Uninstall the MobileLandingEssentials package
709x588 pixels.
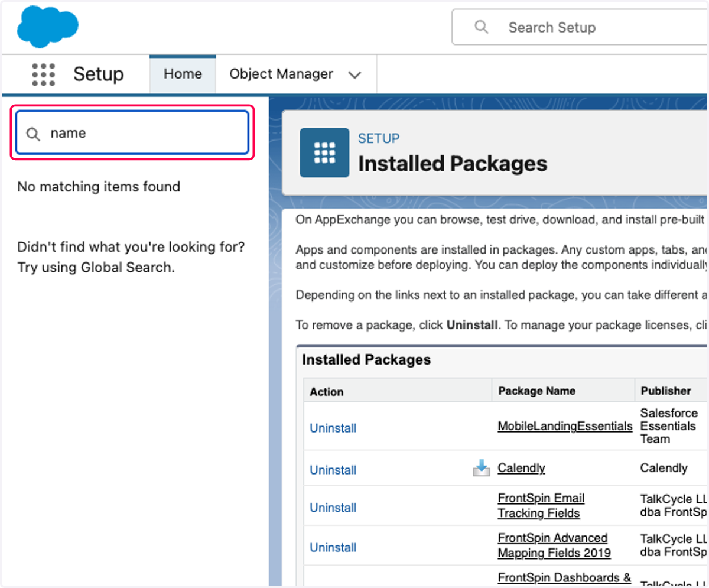tap(333, 428)
